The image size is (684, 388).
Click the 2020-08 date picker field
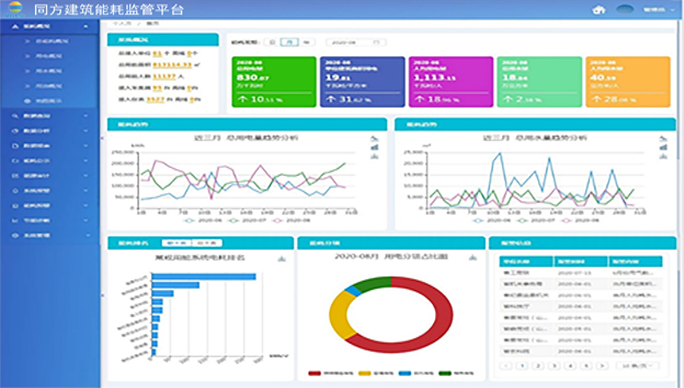(x=356, y=42)
